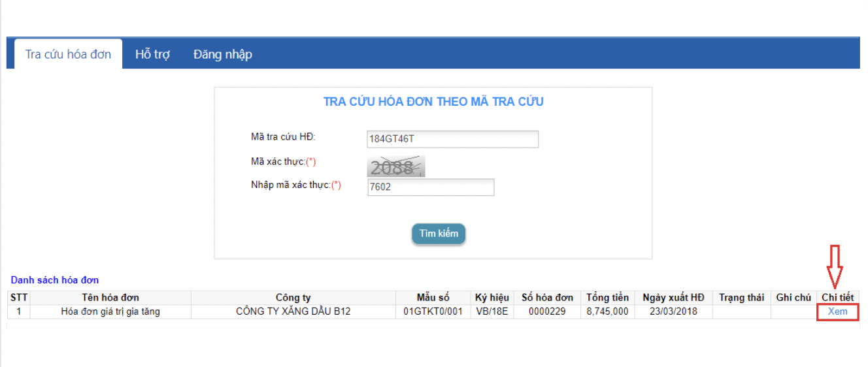Click the STT column header

(19, 298)
